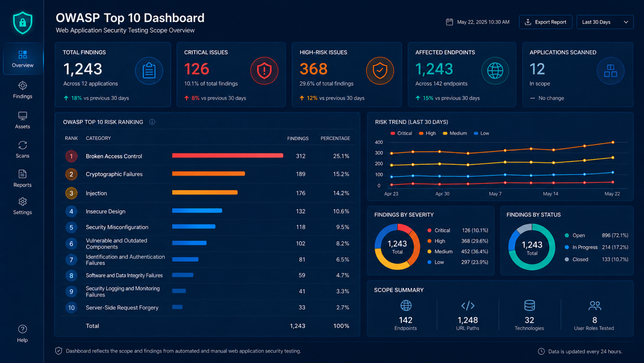Screen dimensions: 644x363
Task: Click the Endpoints globe icon in Scope Summary
Action: click(406, 306)
